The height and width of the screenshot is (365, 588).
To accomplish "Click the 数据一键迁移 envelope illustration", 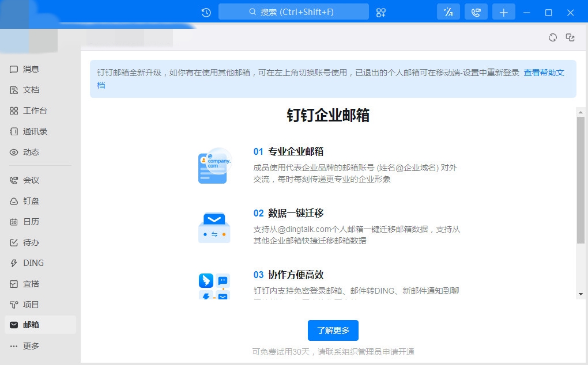I will pyautogui.click(x=214, y=227).
